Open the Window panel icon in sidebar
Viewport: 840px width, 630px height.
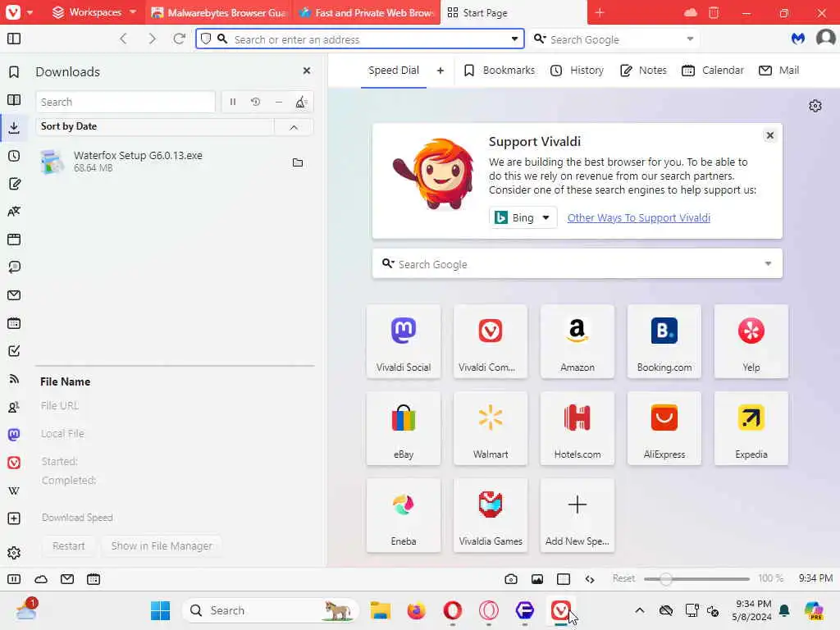coord(14,240)
